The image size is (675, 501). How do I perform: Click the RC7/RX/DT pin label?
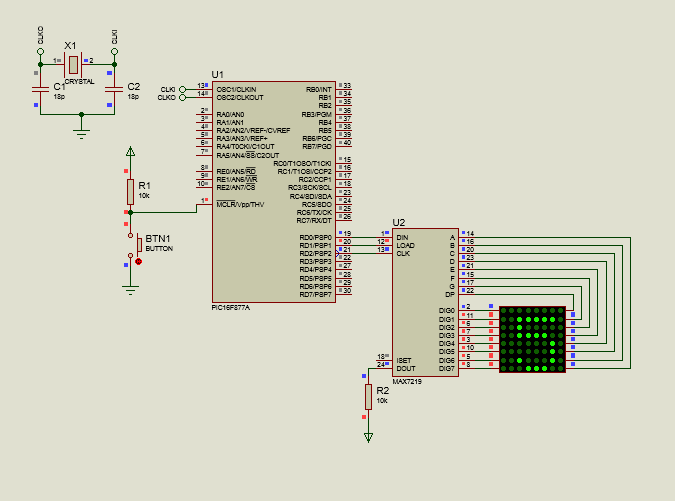[314, 220]
